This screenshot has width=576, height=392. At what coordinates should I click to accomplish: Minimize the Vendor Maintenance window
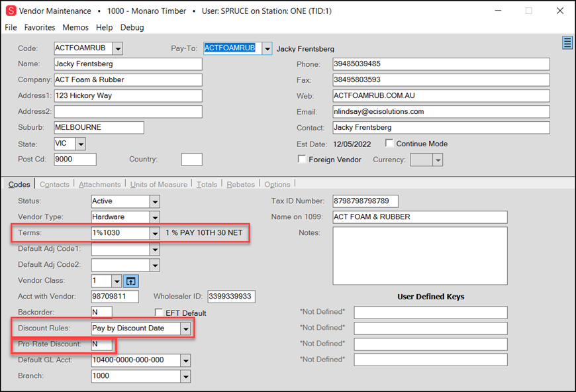[498, 11]
